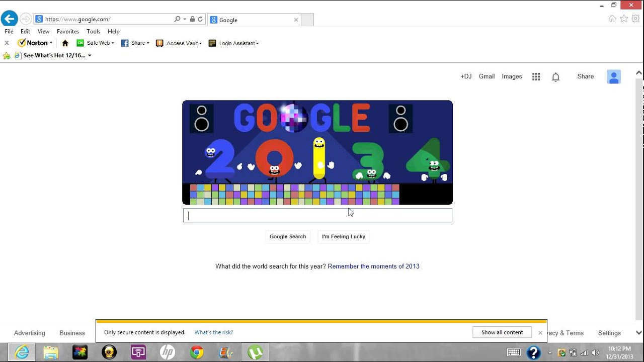The image size is (644, 362).
Task: Click the blue question mark help icon
Action: coord(533,352)
